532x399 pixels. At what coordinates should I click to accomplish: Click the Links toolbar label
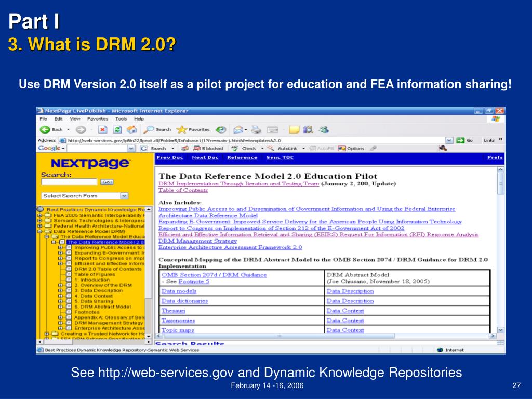(x=489, y=140)
